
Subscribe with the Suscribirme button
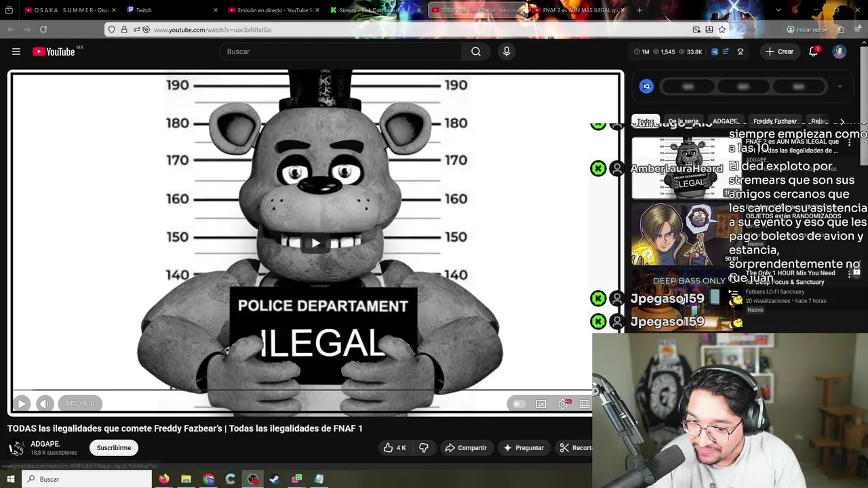(x=114, y=447)
